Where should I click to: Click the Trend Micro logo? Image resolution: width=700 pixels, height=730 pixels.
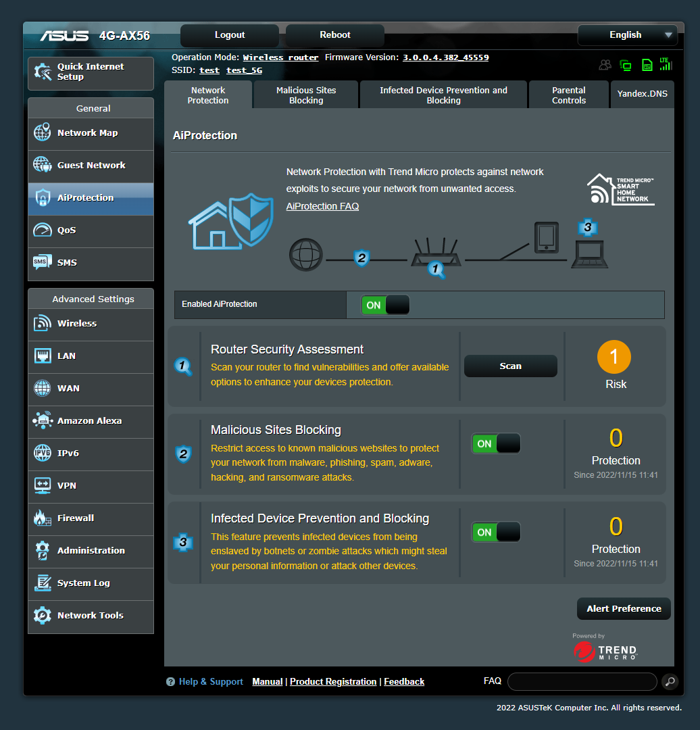[605, 652]
